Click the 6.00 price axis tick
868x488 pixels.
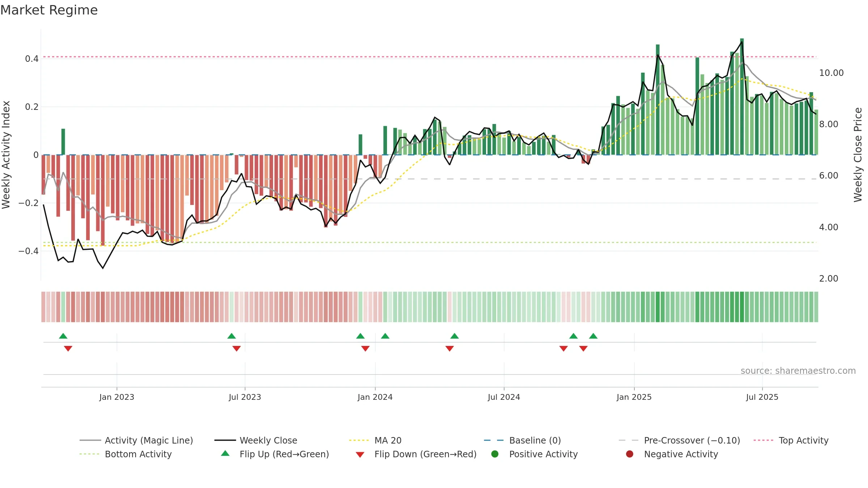[829, 176]
